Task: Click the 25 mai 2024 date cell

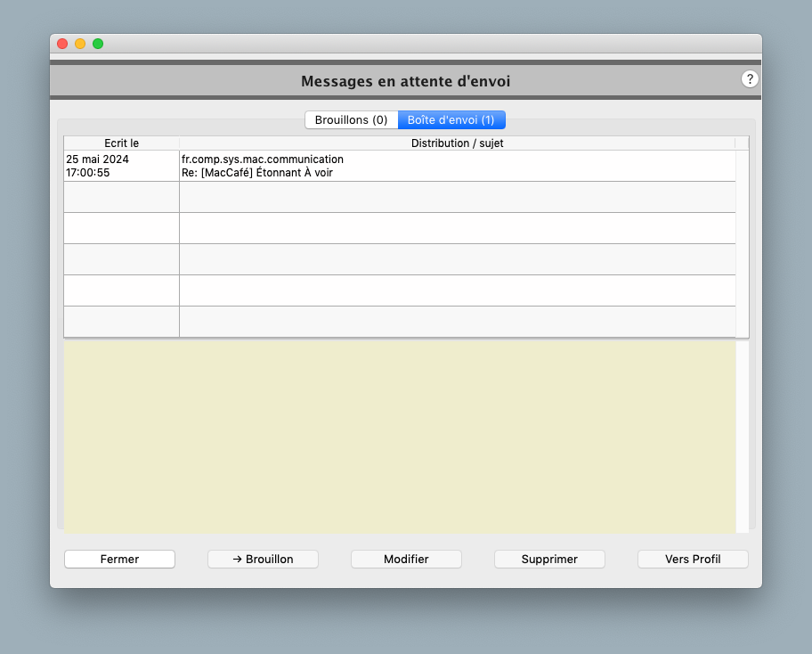Action: coord(98,159)
